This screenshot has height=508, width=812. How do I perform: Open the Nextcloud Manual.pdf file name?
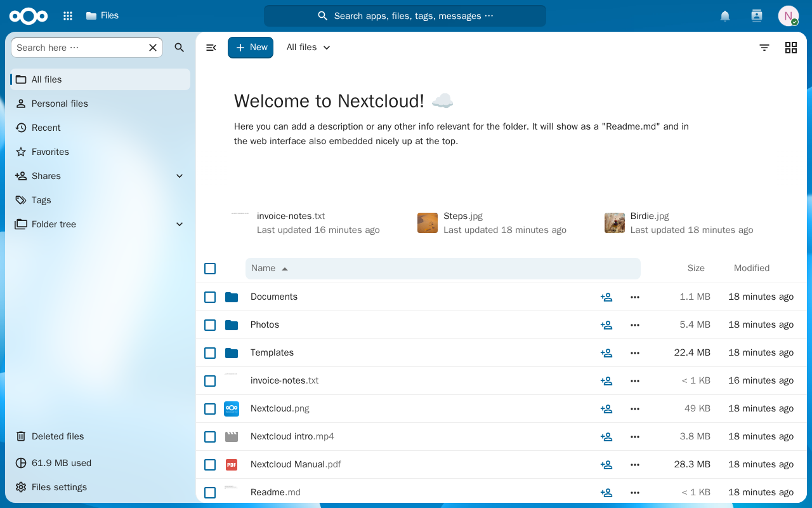coord(296,465)
